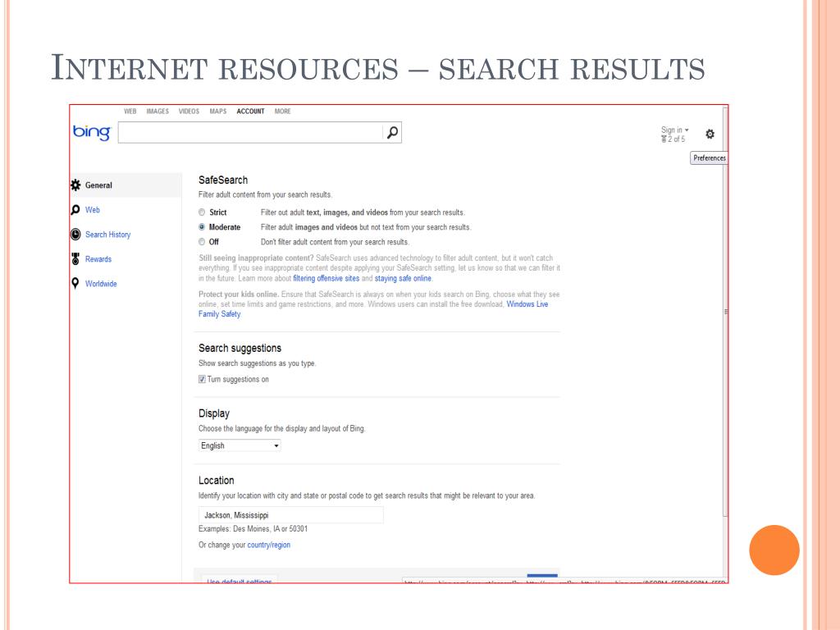Click the Worldwide pin icon in sidebar

coord(75,283)
